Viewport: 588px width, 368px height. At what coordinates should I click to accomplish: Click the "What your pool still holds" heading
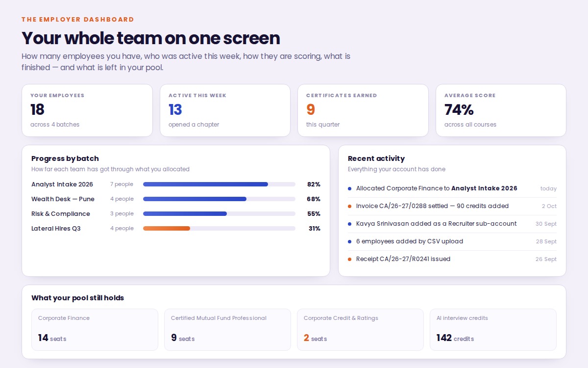click(x=78, y=298)
